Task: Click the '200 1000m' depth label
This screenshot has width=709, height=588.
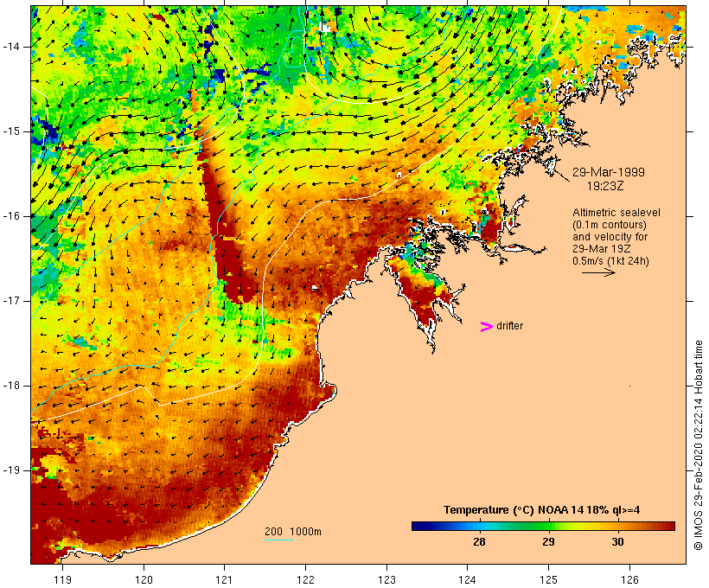Action: point(293,532)
